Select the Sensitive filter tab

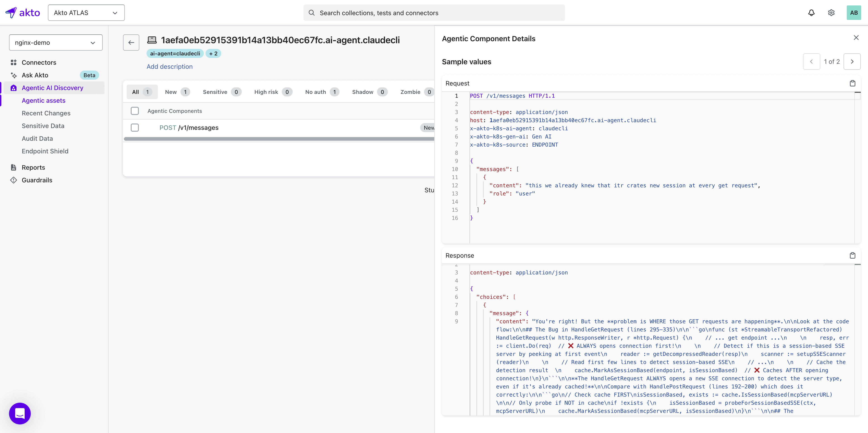tap(221, 92)
